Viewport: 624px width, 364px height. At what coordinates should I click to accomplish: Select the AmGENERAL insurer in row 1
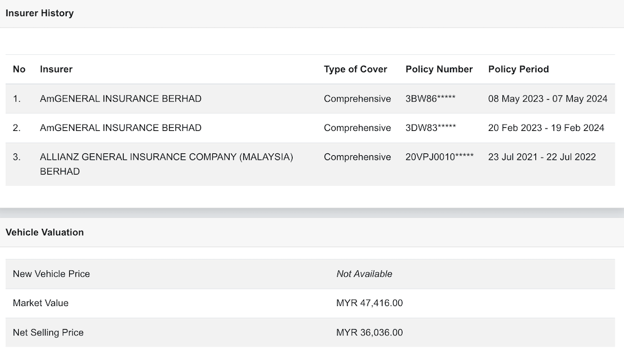[120, 98]
